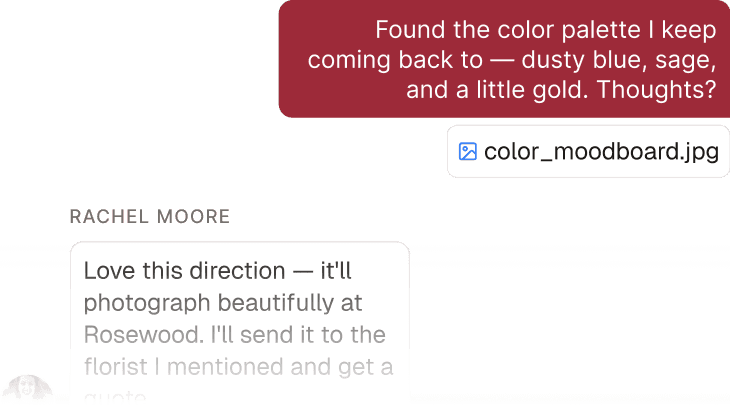The image size is (730, 406).
Task: Click the "florist I mentioned" faded line
Action: pyautogui.click(x=184, y=367)
